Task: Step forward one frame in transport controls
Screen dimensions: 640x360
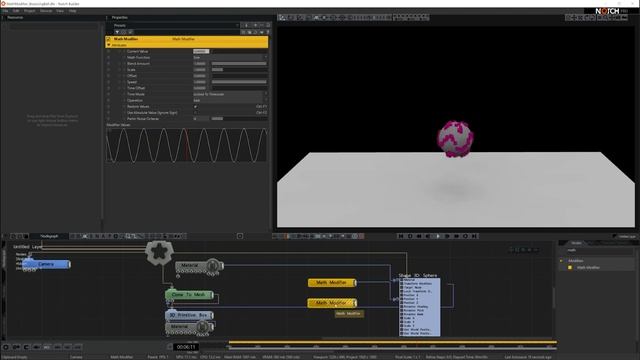Action: pyautogui.click(x=447, y=236)
